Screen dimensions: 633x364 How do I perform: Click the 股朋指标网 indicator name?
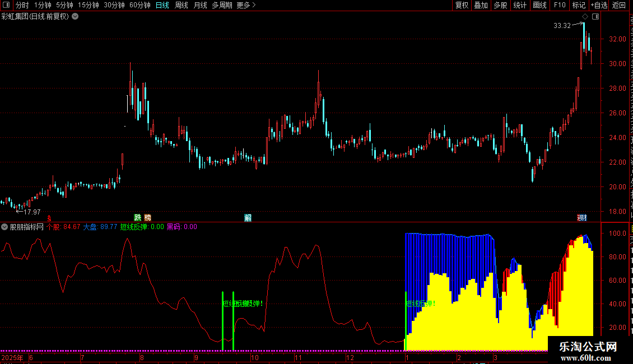(27, 227)
